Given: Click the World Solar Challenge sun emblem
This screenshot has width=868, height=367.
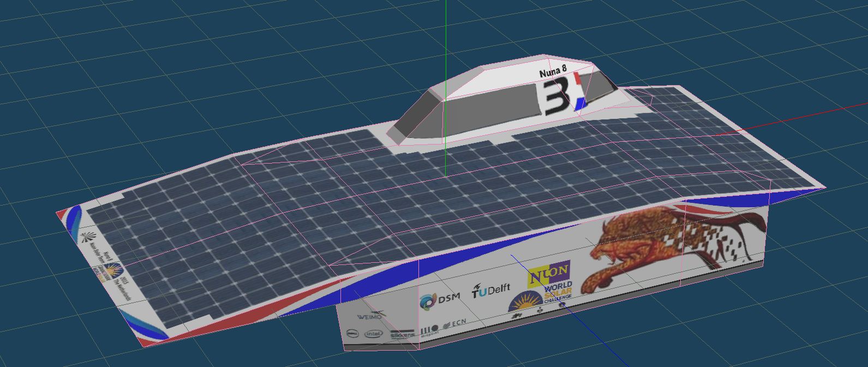Looking at the screenshot, I should pyautogui.click(x=525, y=302).
